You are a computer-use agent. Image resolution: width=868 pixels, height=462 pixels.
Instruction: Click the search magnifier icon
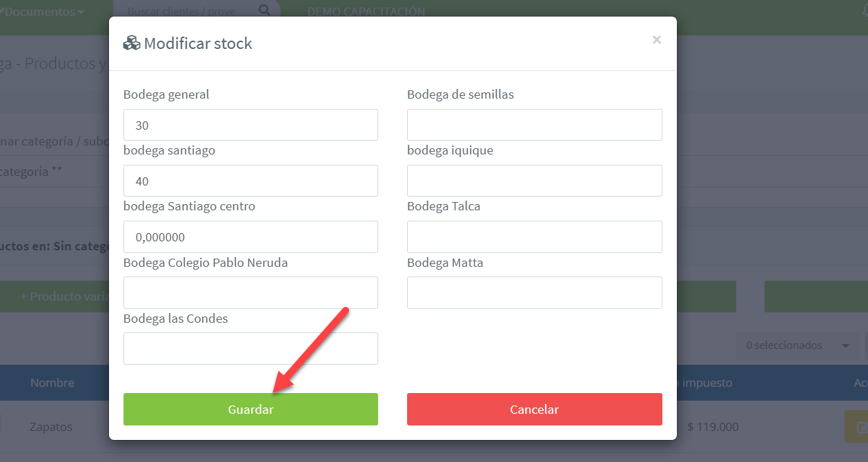pos(265,10)
